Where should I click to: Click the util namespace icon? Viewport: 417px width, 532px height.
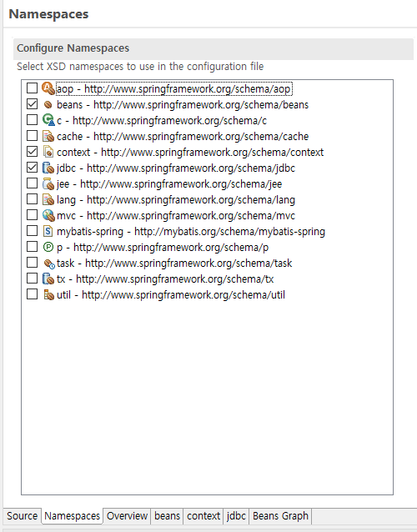pyautogui.click(x=48, y=294)
